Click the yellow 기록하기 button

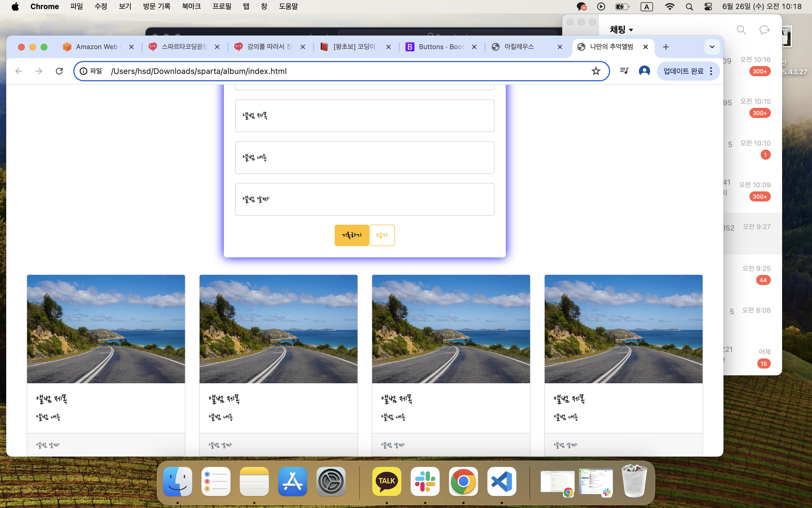pyautogui.click(x=352, y=235)
